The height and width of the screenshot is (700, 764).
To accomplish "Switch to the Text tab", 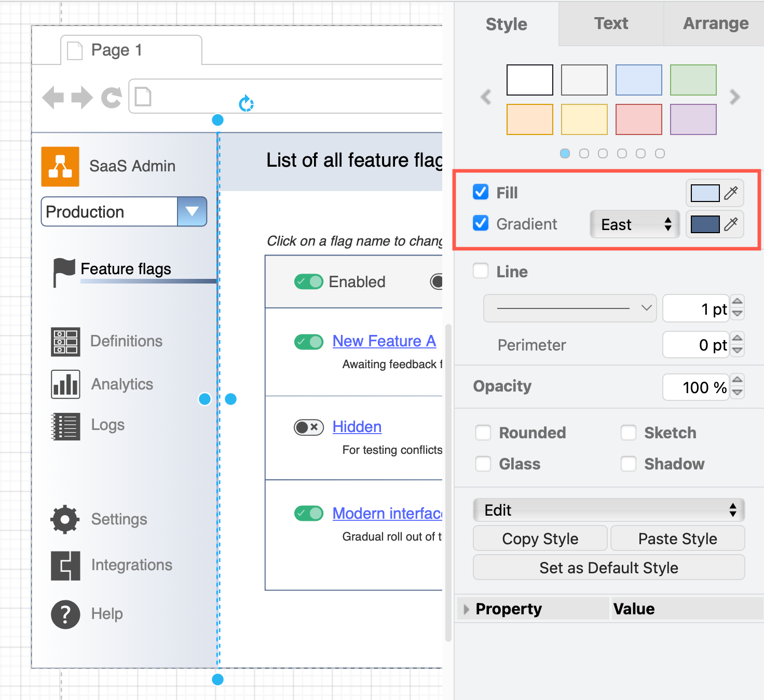I will tap(611, 23).
